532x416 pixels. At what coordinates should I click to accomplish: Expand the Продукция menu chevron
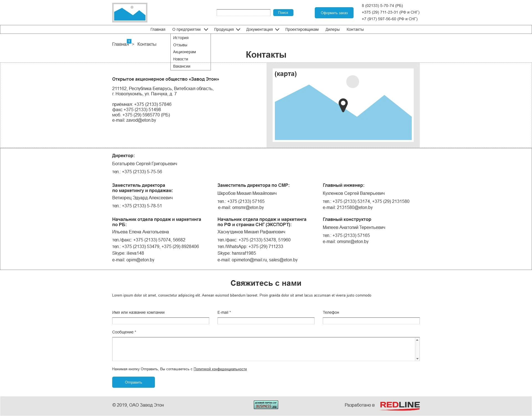(238, 29)
